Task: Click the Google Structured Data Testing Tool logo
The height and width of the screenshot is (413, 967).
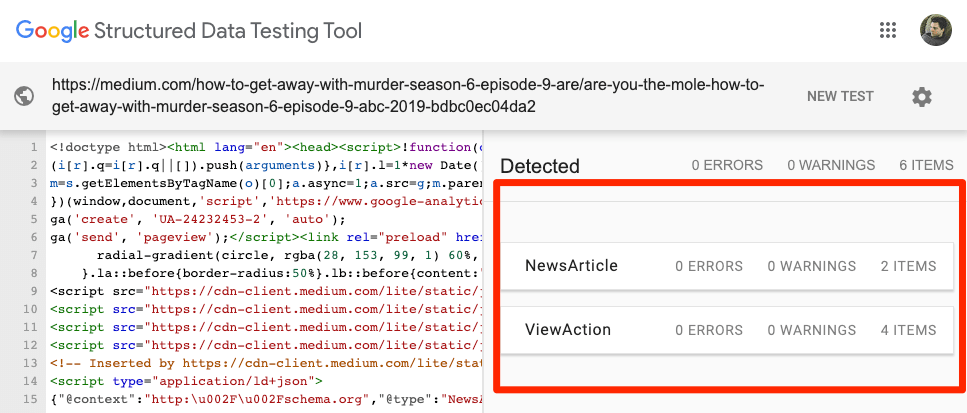Action: coord(189,30)
